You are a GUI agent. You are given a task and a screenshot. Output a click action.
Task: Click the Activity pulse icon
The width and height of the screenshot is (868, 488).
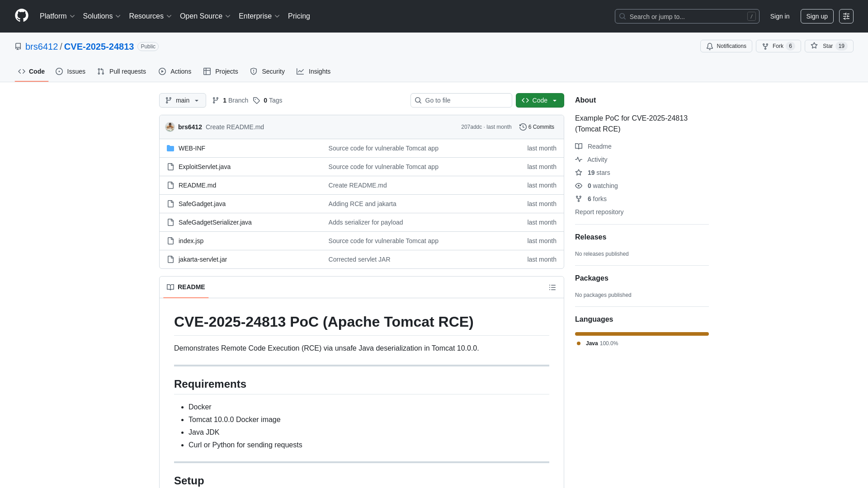(x=579, y=160)
